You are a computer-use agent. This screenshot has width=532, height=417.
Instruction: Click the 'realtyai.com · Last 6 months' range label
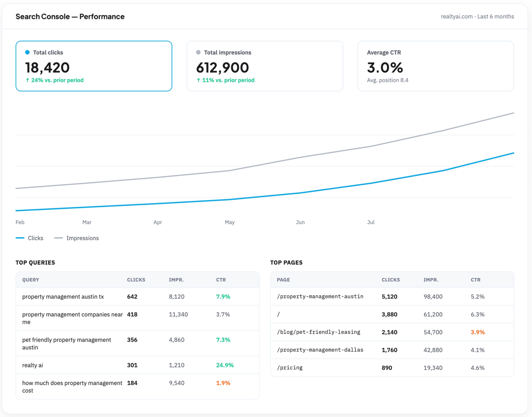(x=477, y=17)
